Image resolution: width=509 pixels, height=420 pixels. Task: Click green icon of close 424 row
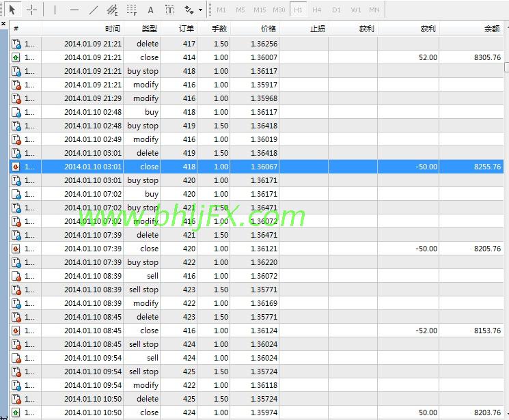[x=16, y=412]
